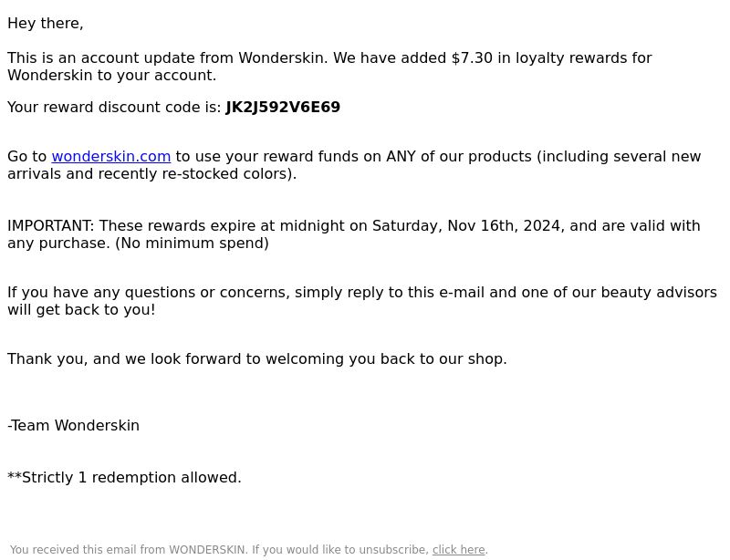
Task: Click 'Your reward discount code is:' label
Action: point(115,107)
